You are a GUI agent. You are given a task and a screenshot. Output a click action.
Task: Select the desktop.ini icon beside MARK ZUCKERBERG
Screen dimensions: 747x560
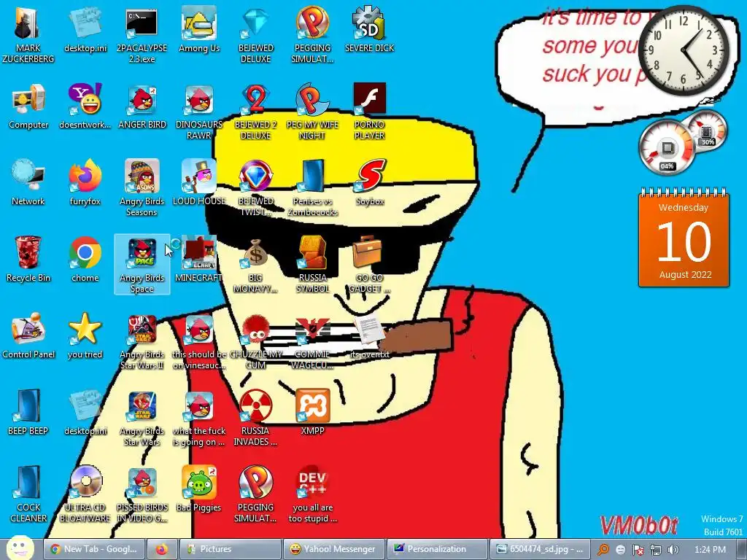tap(85, 29)
